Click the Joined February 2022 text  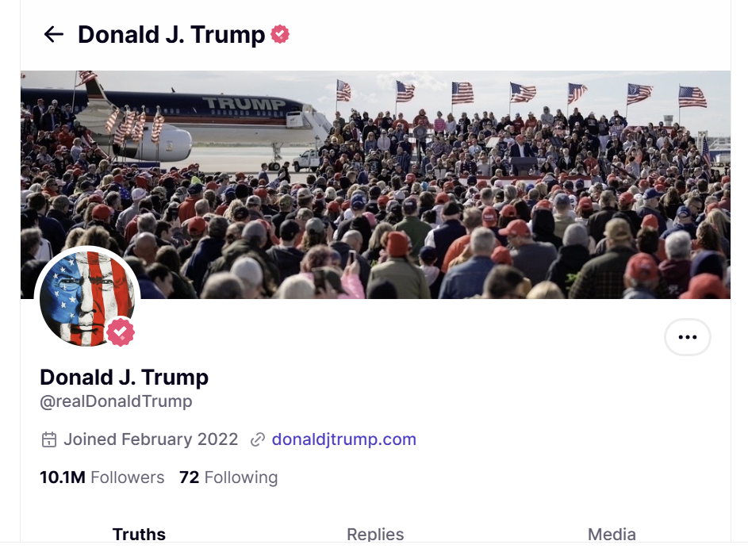151,439
